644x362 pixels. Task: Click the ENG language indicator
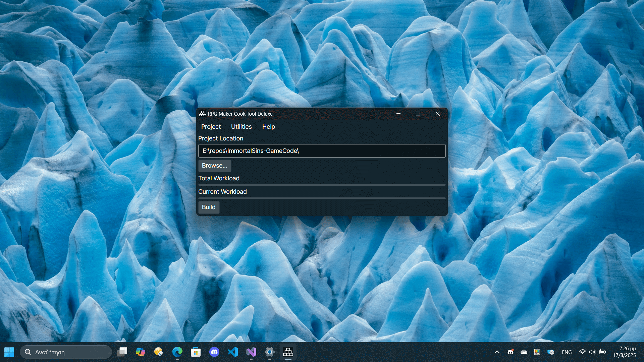[x=567, y=352]
